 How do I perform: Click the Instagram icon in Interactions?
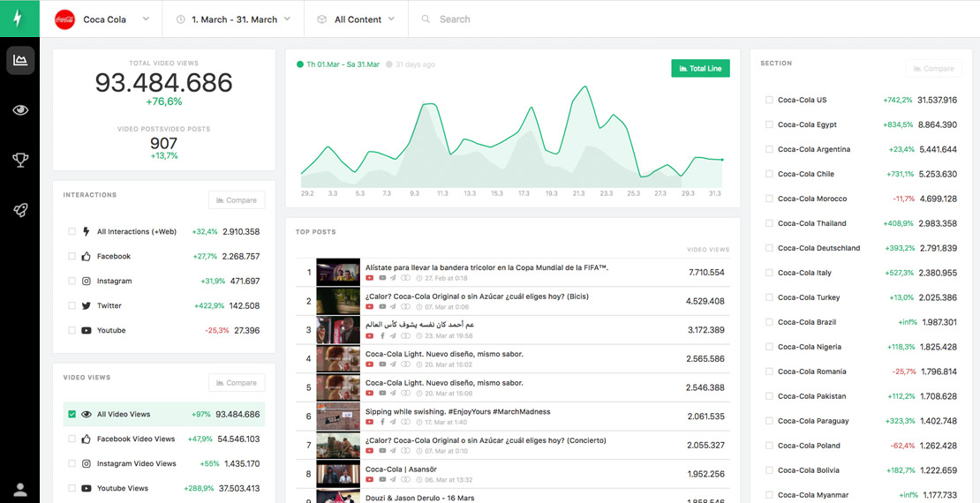87,282
